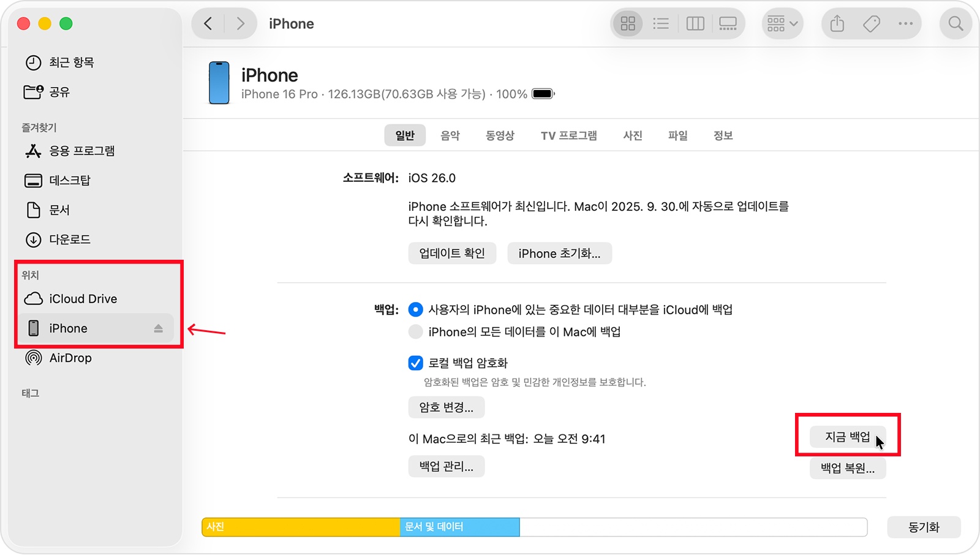Screen dimensions: 980x555
Task: Click the tag icon in toolbar
Action: click(x=872, y=24)
